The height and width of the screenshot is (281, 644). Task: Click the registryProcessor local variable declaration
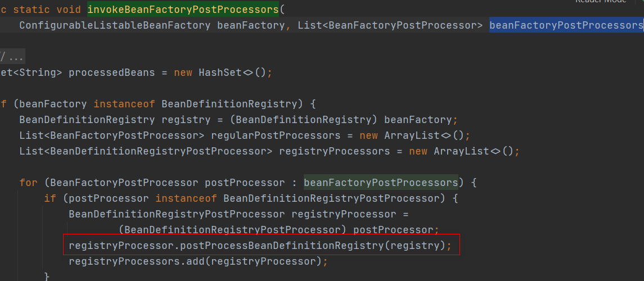click(343, 215)
